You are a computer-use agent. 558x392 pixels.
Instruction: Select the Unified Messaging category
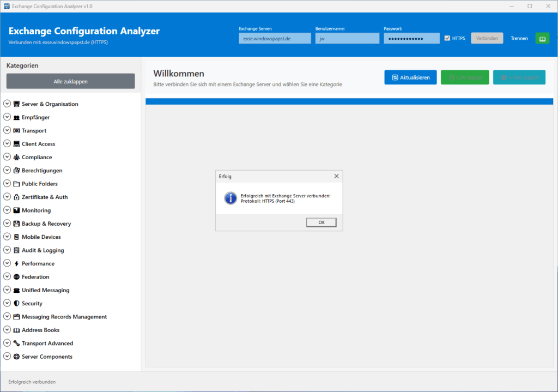pos(7,290)
